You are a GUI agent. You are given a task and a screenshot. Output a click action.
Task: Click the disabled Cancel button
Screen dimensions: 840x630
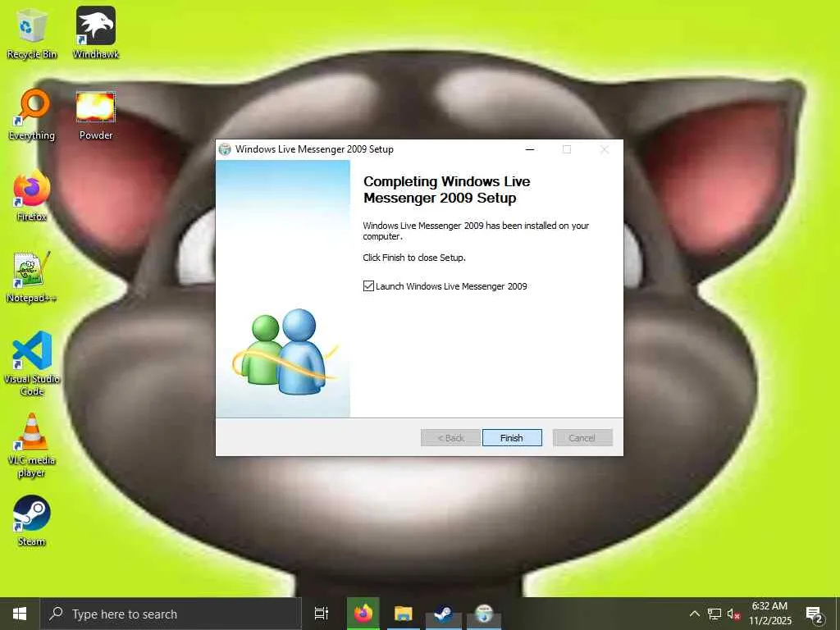click(582, 438)
